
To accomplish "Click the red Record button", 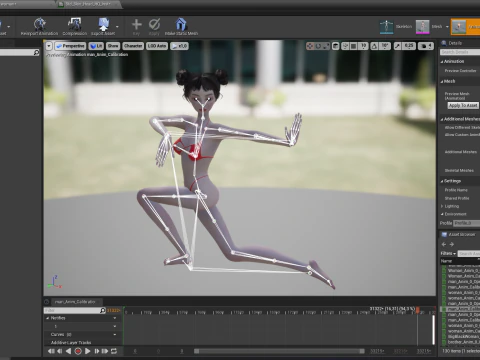I will 78,351.
